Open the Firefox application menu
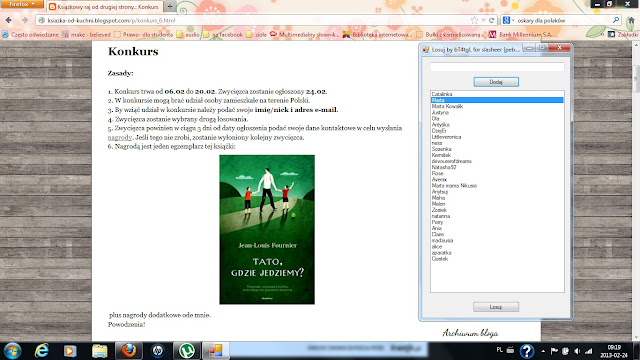Screen dimensions: 640x360 coord(22,4)
